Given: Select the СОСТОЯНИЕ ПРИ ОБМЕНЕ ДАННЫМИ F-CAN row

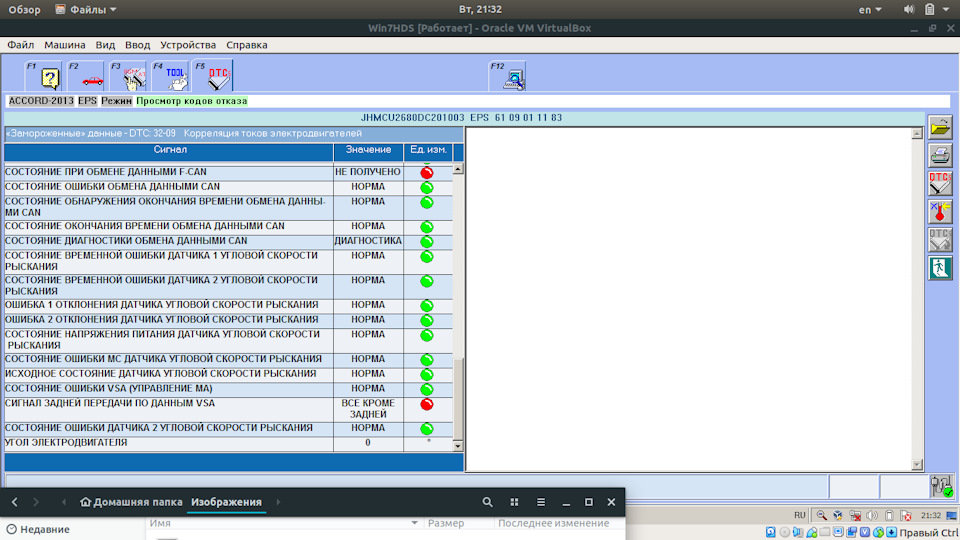Looking at the screenshot, I should [228, 173].
